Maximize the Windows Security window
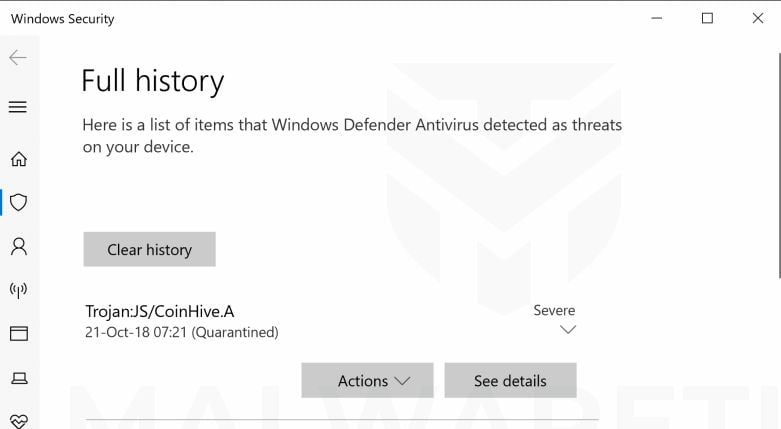781x429 pixels. (707, 18)
